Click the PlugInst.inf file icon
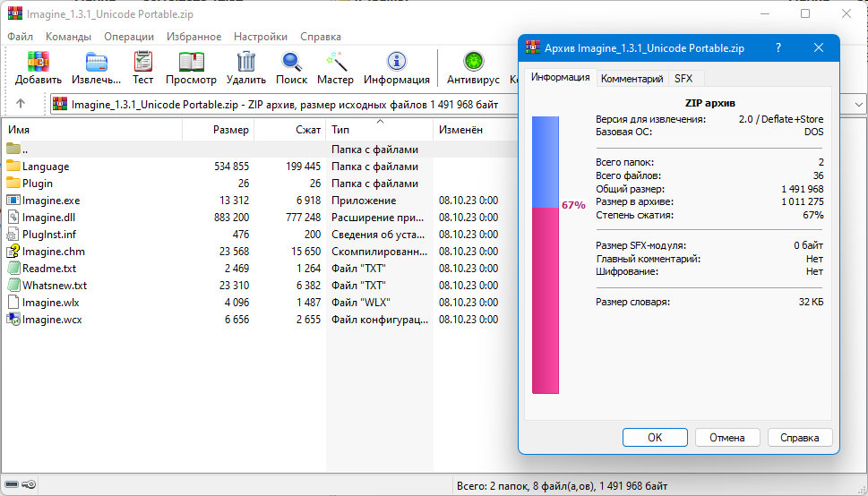Screen dimensions: 868x496 click(x=13, y=235)
